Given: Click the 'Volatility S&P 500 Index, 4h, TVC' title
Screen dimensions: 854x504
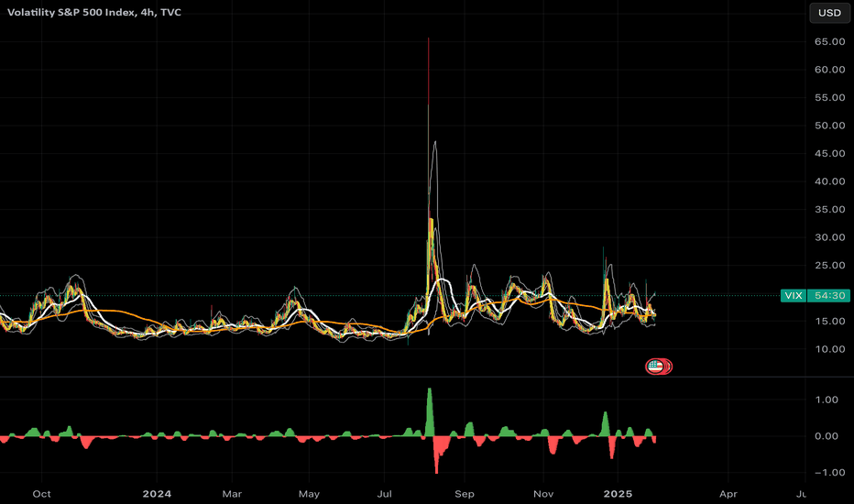Looking at the screenshot, I should [94, 13].
